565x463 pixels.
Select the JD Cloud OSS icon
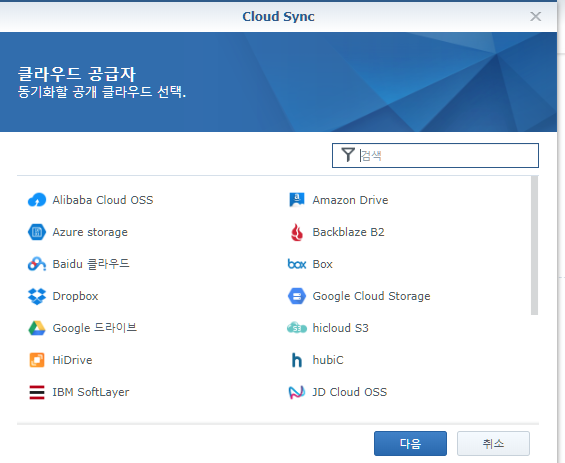coord(297,392)
